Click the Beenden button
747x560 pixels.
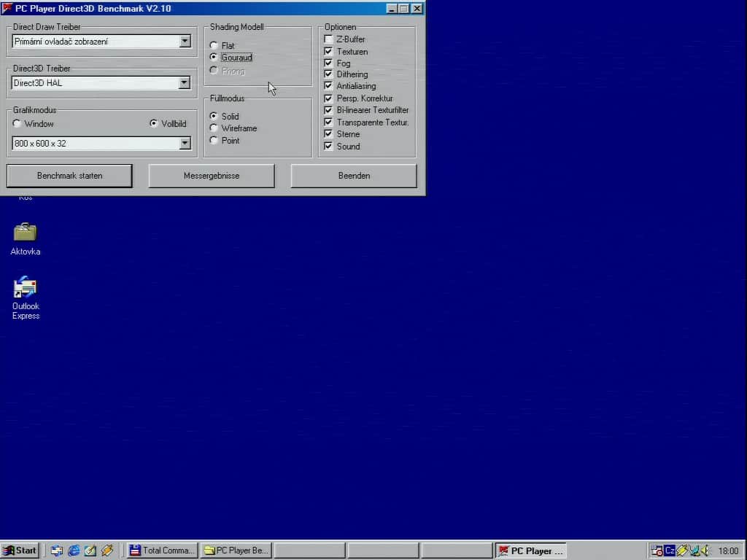tap(354, 176)
